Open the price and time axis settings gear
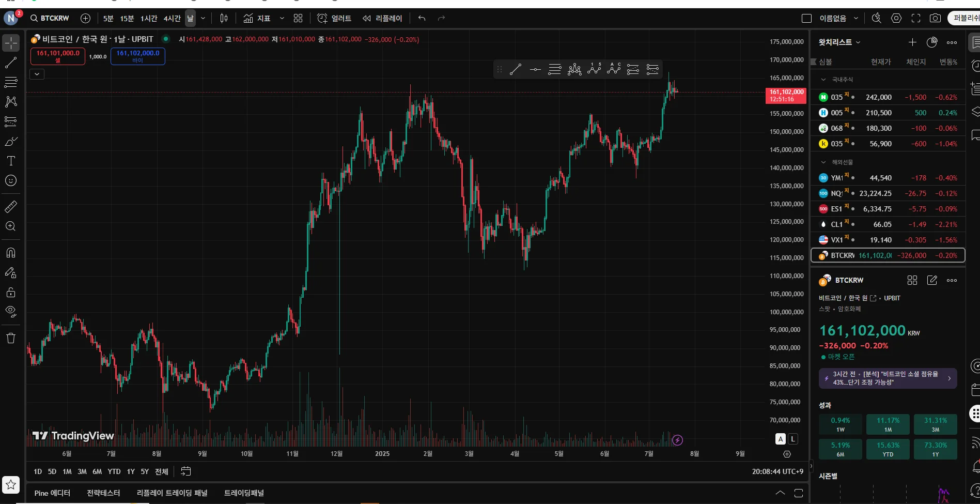The width and height of the screenshot is (980, 504). pos(787,454)
